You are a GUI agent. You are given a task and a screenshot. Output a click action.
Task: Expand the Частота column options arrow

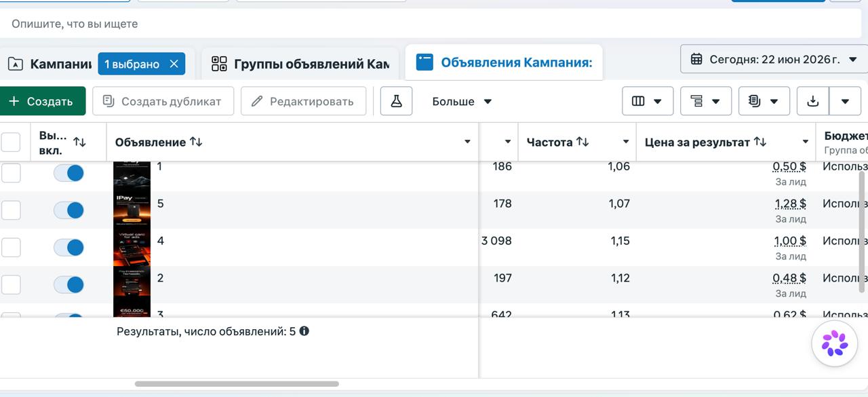click(626, 142)
